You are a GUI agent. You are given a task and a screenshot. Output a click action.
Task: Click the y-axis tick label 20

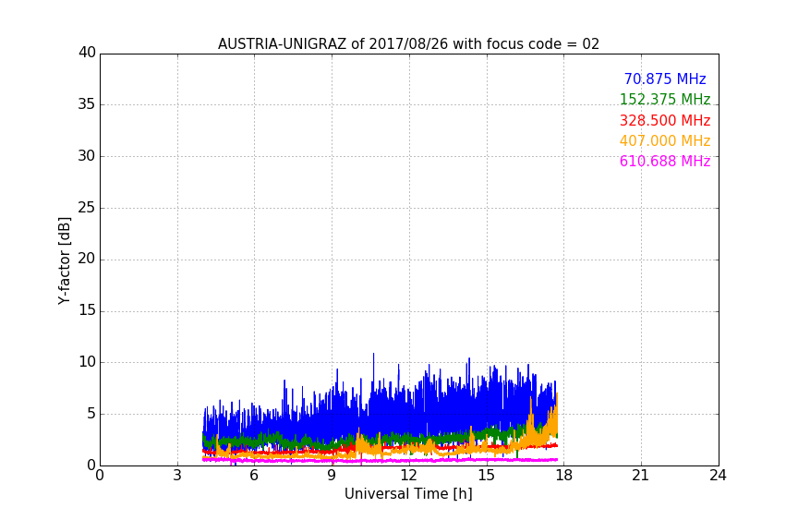point(87,259)
